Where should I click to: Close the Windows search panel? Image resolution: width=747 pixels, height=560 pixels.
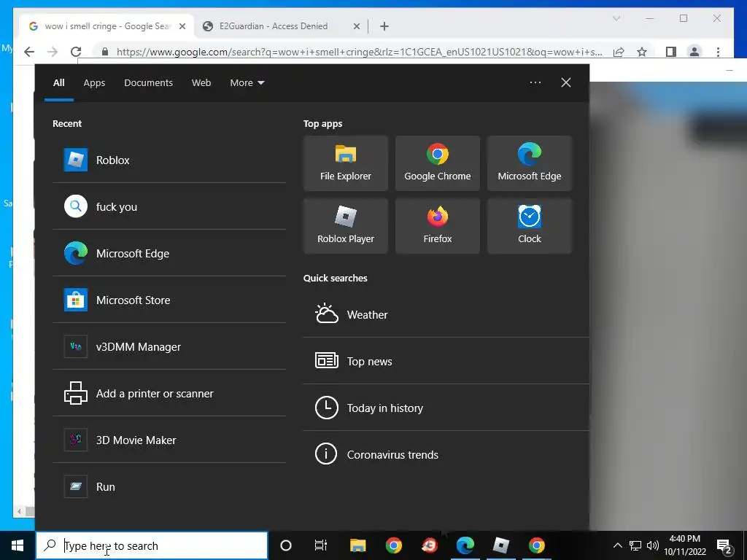[x=566, y=82]
